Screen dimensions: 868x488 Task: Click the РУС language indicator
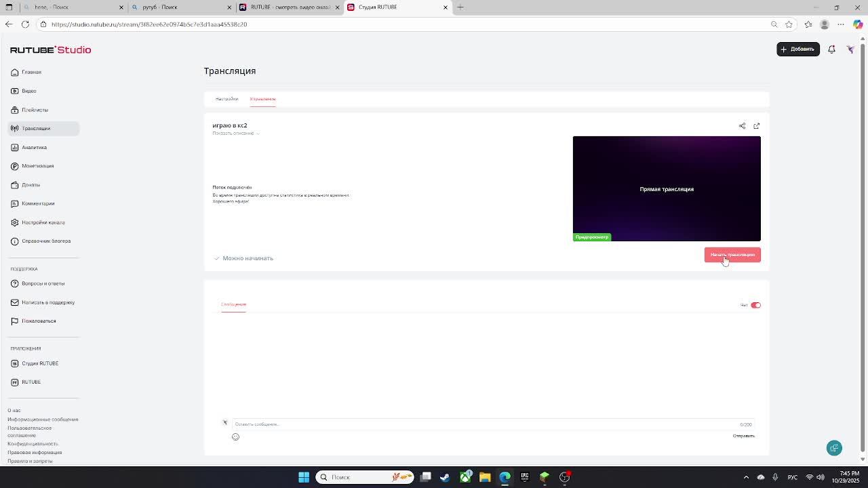pos(792,477)
